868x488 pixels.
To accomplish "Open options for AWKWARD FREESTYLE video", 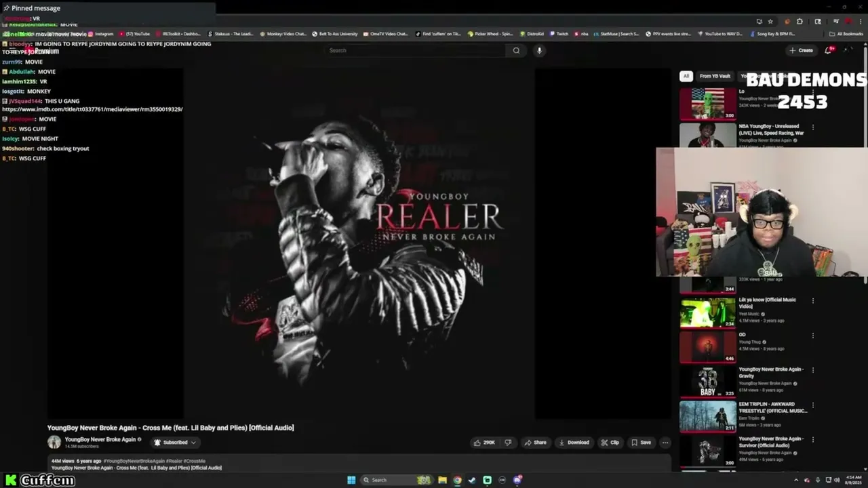I will click(x=813, y=405).
